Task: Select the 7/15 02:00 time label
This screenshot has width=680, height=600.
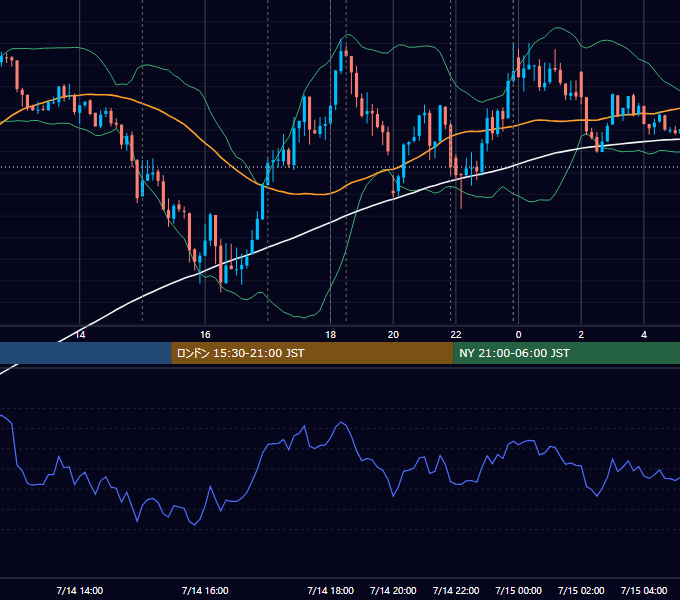Action: (x=581, y=590)
